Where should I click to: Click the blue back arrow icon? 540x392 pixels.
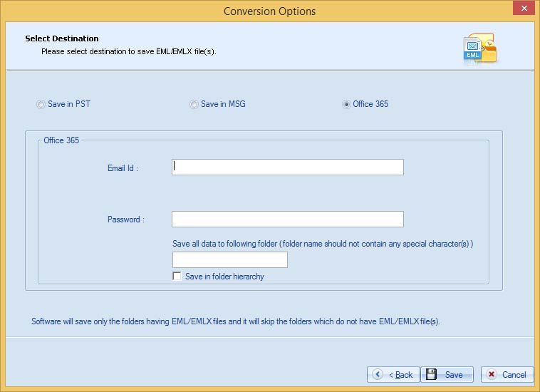(378, 374)
